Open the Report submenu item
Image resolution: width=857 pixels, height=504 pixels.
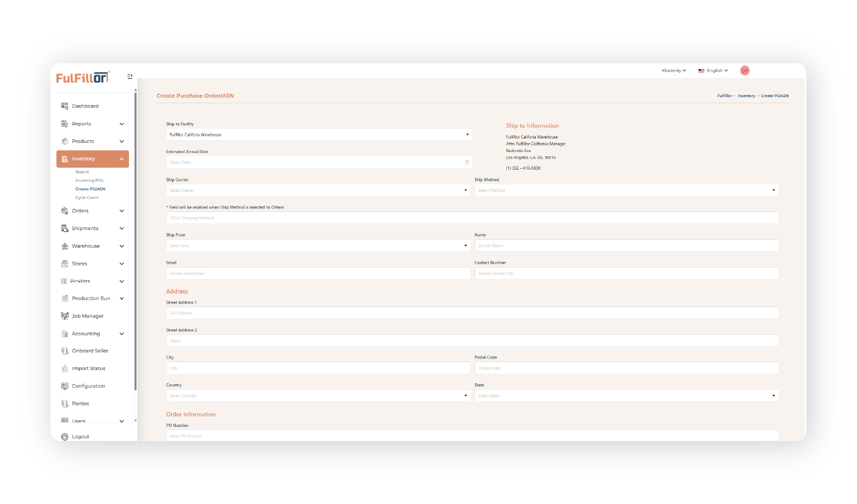coord(82,172)
